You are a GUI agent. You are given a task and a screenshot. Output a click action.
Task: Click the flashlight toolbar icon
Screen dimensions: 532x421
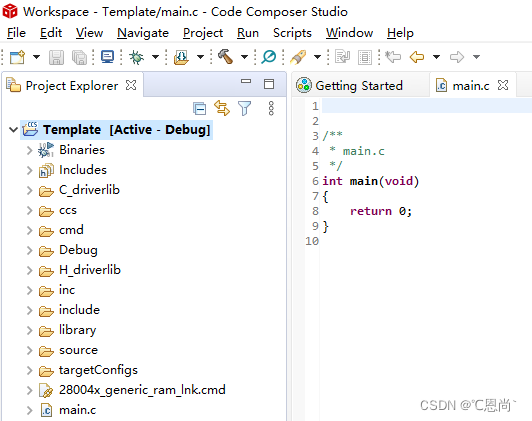pyautogui.click(x=298, y=57)
